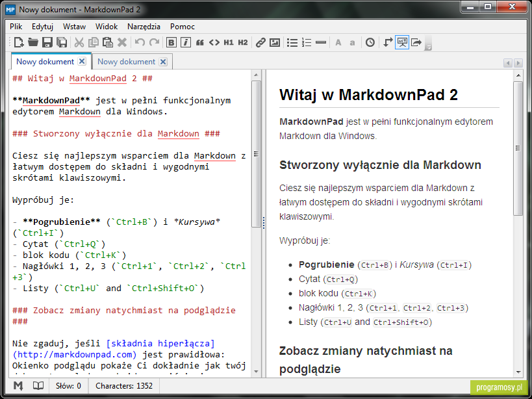The height and width of the screenshot is (399, 532).
Task: Cut selection using the scissors icon
Action: coord(79,42)
